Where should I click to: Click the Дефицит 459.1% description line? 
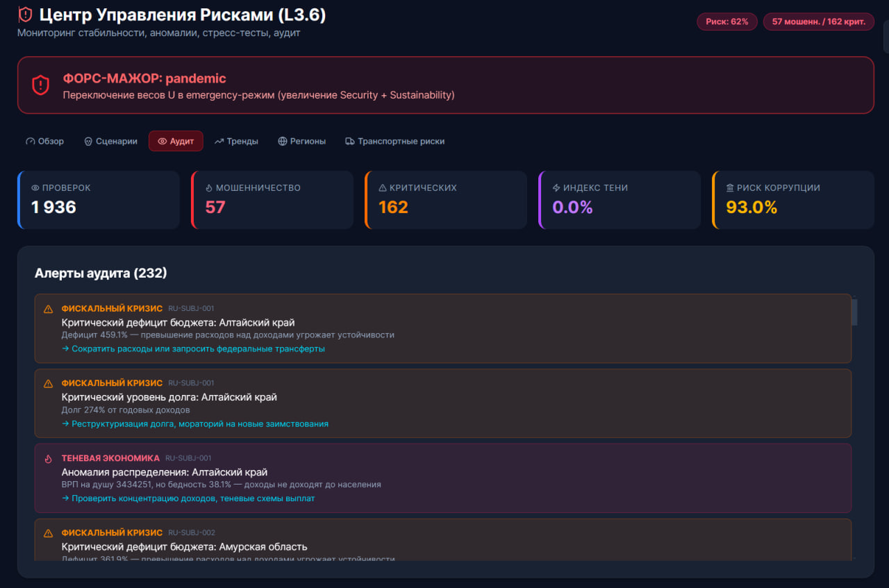click(x=228, y=335)
